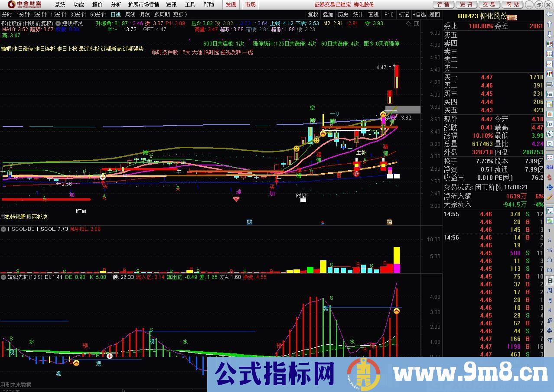Image resolution: width=554 pixels, height=392 pixels.
Task: Click the orange document icon in the sidebar
Action: (x=549, y=113)
